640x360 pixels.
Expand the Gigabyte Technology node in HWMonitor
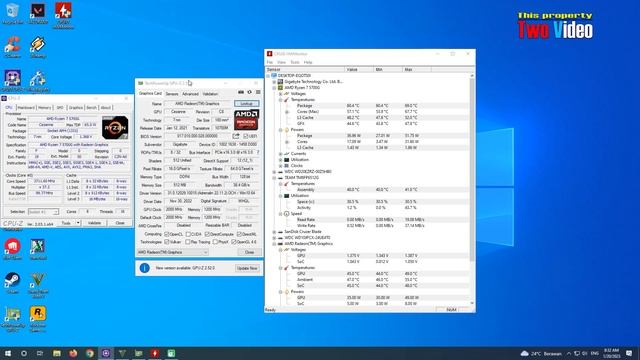(x=274, y=82)
